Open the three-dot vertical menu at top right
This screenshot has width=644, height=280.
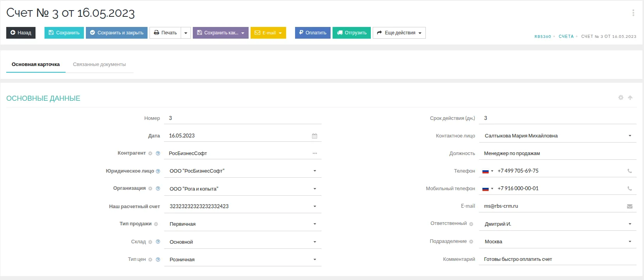(x=633, y=13)
